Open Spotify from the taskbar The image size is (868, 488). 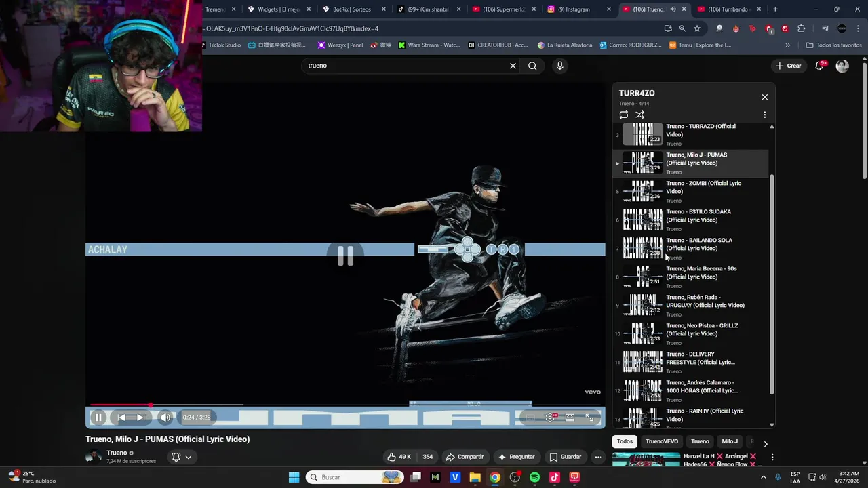(534, 477)
